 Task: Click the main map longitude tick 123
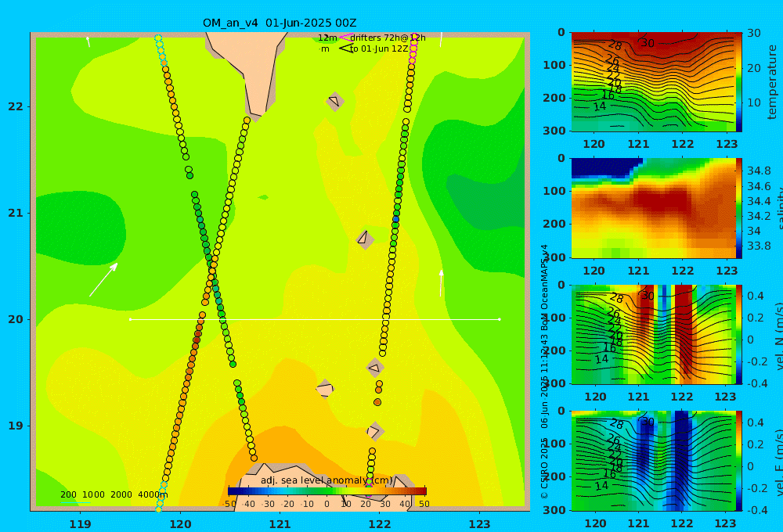479,524
